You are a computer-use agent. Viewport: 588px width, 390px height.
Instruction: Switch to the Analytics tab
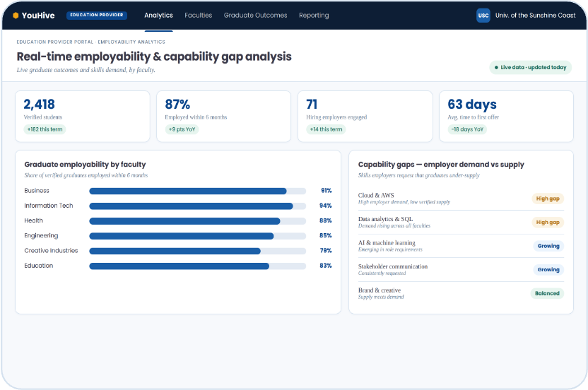[158, 16]
